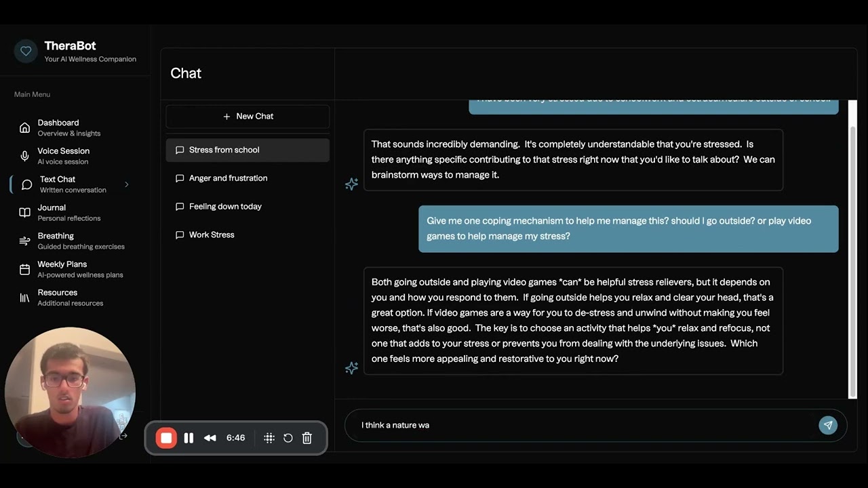The image size is (868, 488).
Task: Start a New Chat
Action: pyautogui.click(x=248, y=117)
